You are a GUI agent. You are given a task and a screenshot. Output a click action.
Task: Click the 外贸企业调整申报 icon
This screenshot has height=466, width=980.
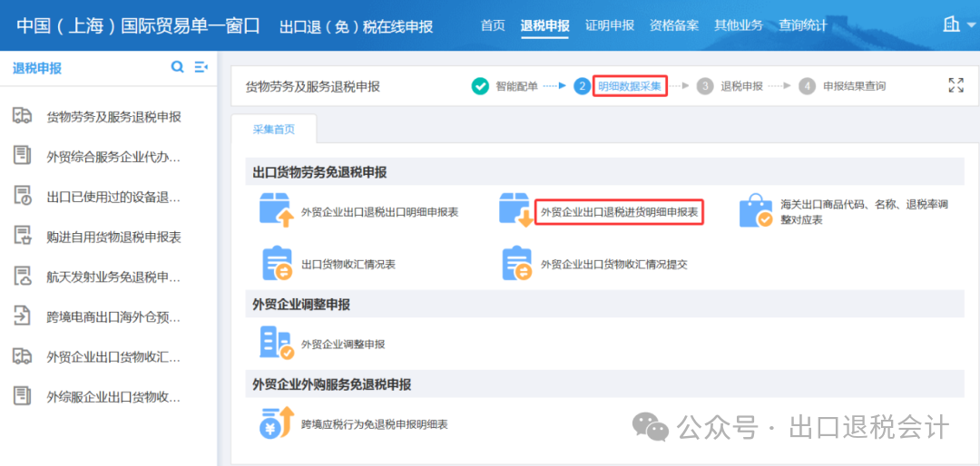pos(276,342)
